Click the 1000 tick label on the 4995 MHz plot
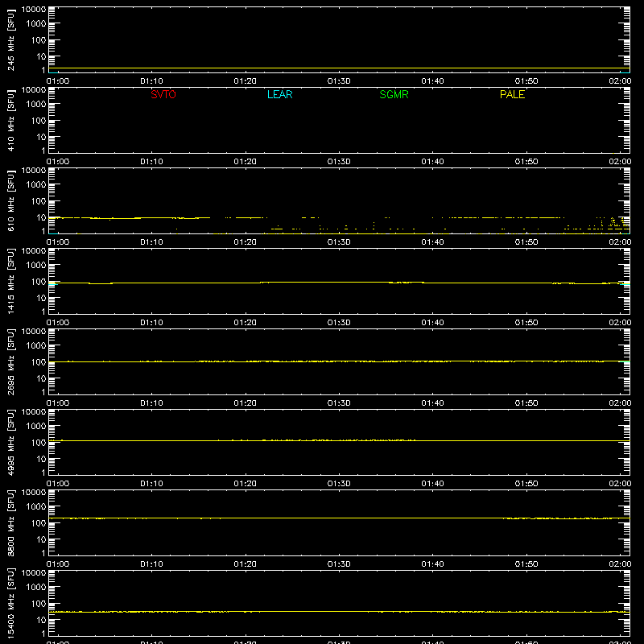Viewport: 644px width, 644px height. point(36,427)
